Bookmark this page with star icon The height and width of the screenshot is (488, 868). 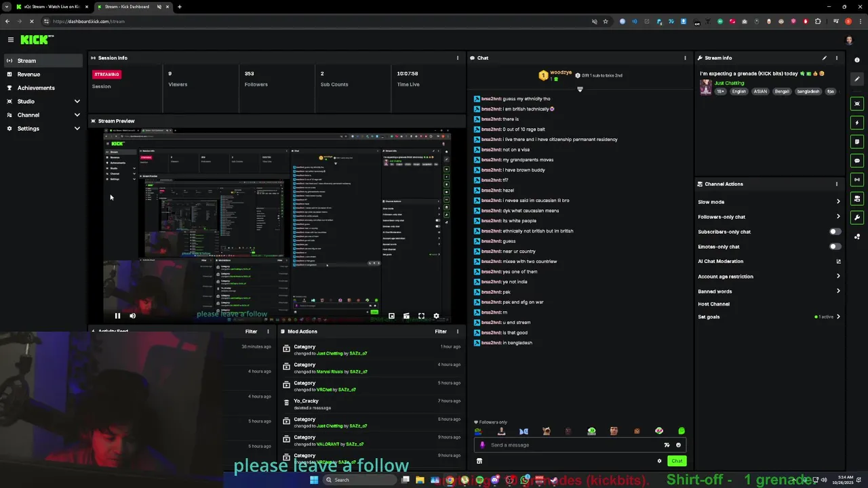coord(606,21)
